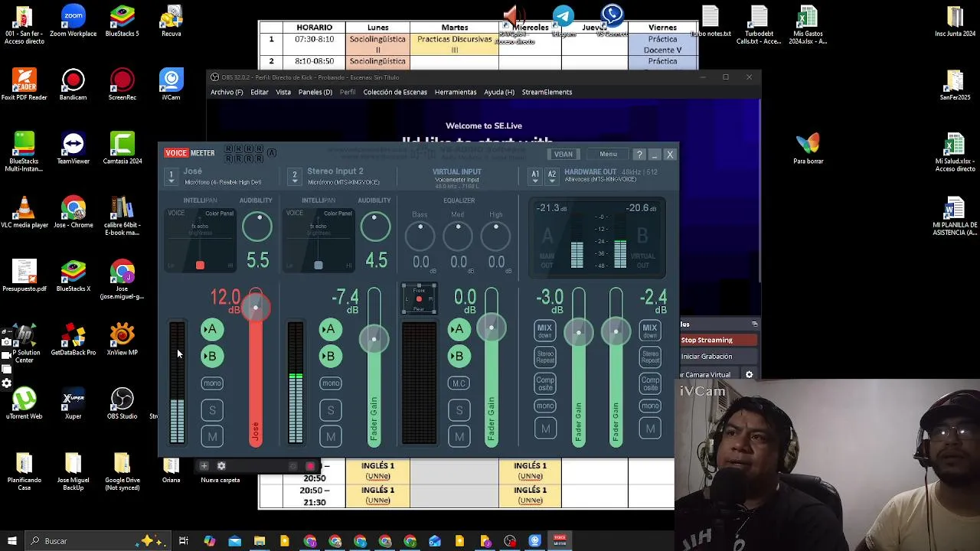Open A2 hardware output device selector
The width and height of the screenshot is (980, 551).
coord(551,177)
